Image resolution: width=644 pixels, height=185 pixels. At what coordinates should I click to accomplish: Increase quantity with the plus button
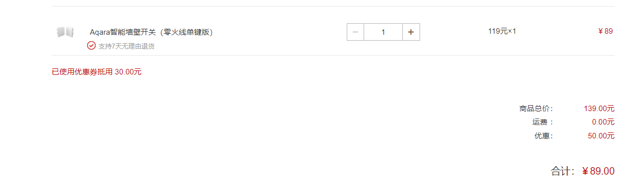click(411, 32)
